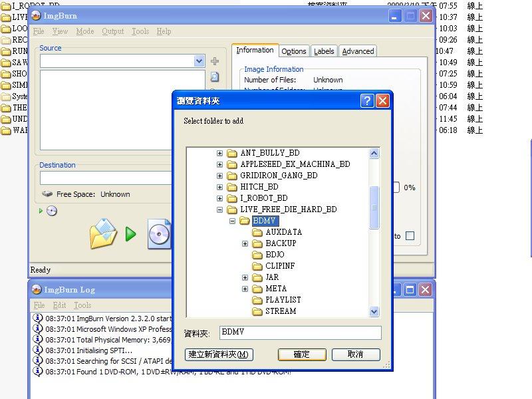Click the SHO folder icon in background Explorer
The height and width of the screenshot is (399, 532).
[x=6, y=74]
